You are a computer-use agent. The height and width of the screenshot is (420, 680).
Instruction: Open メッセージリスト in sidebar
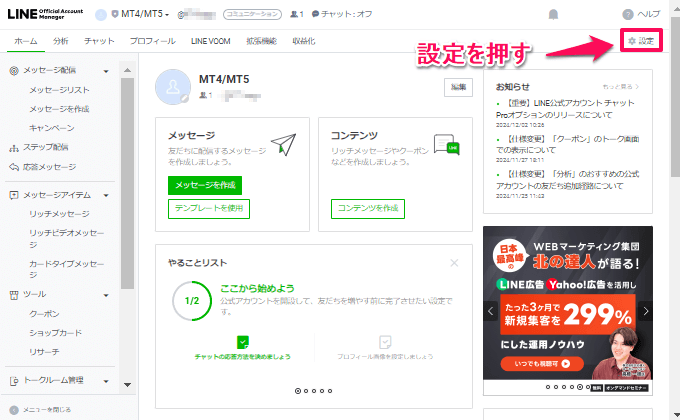[x=59, y=90]
